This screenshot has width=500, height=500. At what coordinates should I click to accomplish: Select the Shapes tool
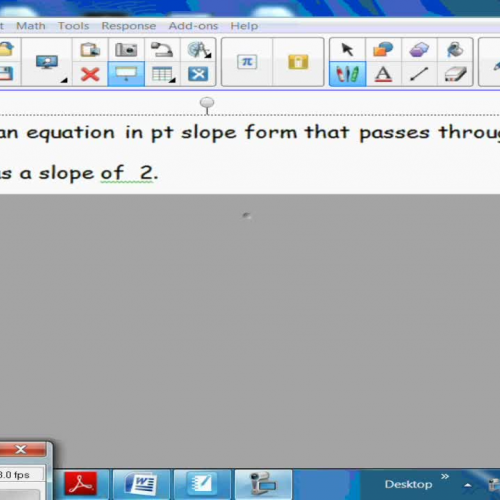click(x=383, y=50)
